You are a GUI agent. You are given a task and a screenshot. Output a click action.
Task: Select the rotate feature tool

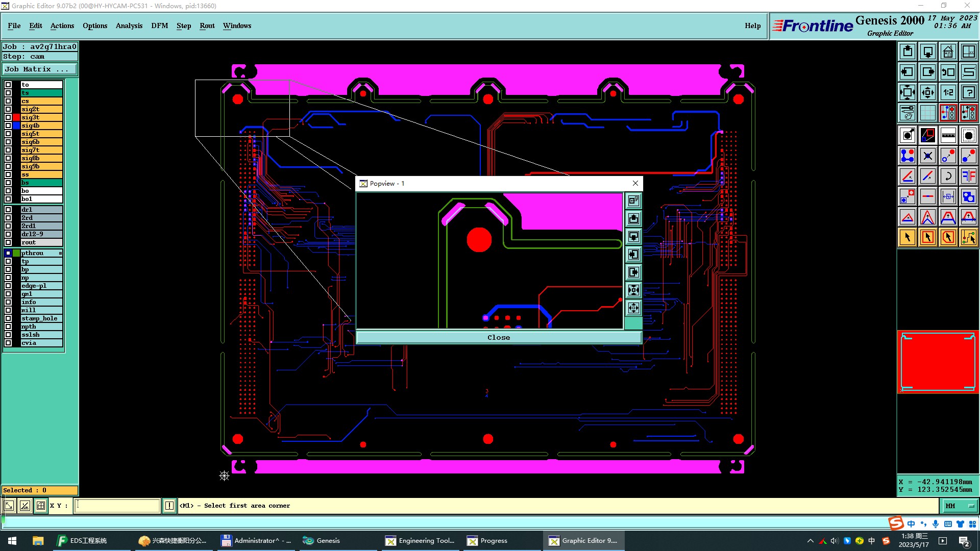click(x=948, y=176)
